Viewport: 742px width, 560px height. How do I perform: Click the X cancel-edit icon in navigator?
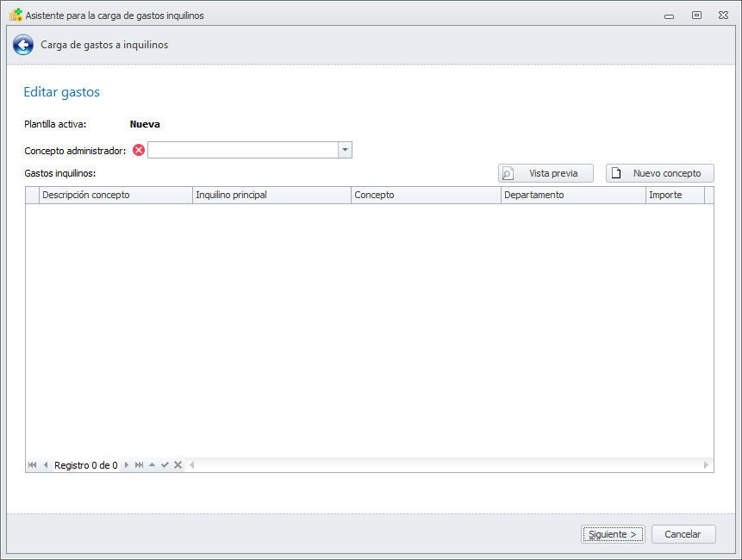click(x=178, y=465)
